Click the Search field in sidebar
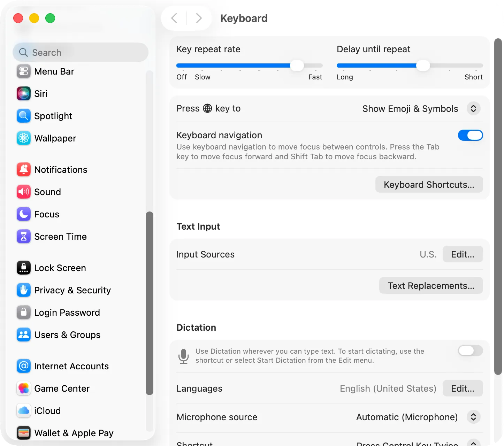The image size is (504, 446). 81,52
